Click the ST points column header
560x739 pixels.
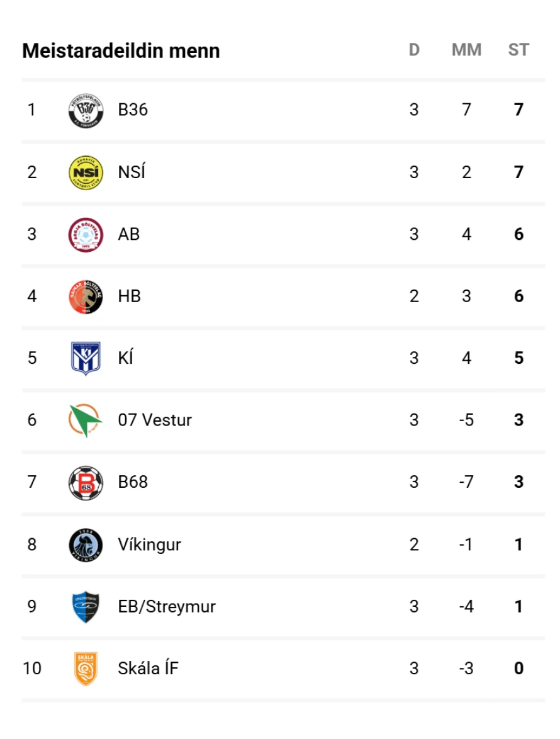pyautogui.click(x=518, y=50)
